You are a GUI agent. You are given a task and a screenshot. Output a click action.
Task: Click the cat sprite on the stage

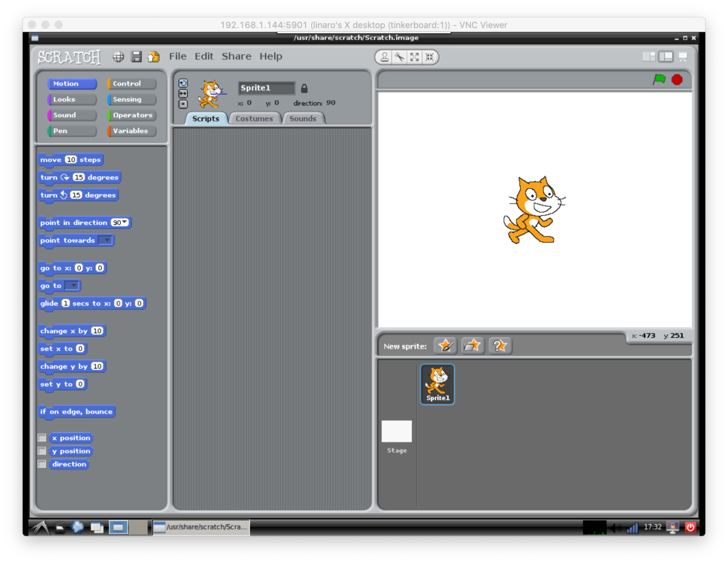(x=534, y=210)
